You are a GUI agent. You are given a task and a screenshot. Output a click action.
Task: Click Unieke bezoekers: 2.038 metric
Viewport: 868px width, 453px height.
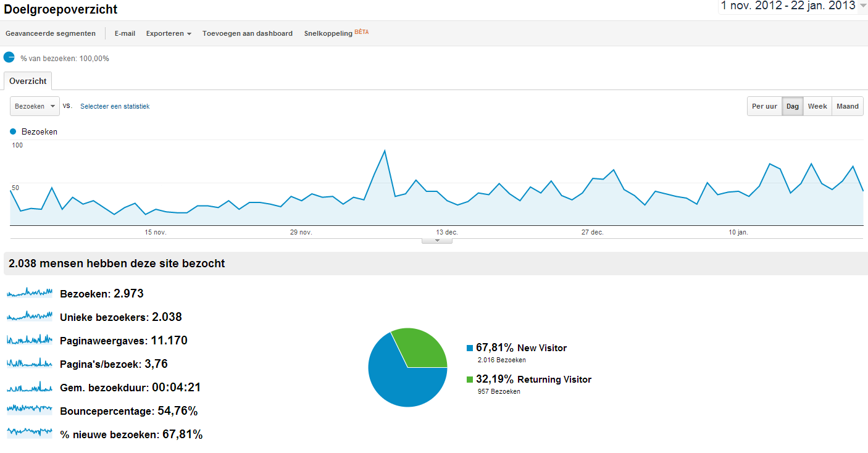pos(121,317)
